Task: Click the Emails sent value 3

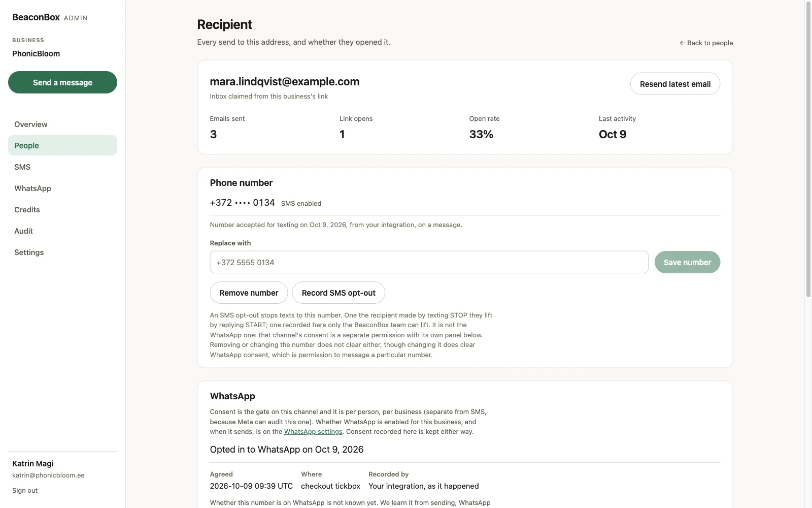Action: coord(213,135)
